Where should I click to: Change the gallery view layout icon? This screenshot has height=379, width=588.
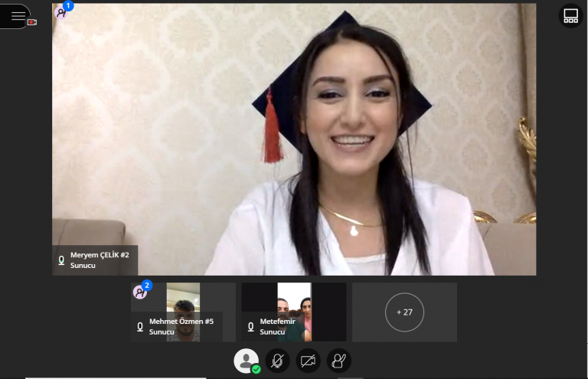pos(570,16)
